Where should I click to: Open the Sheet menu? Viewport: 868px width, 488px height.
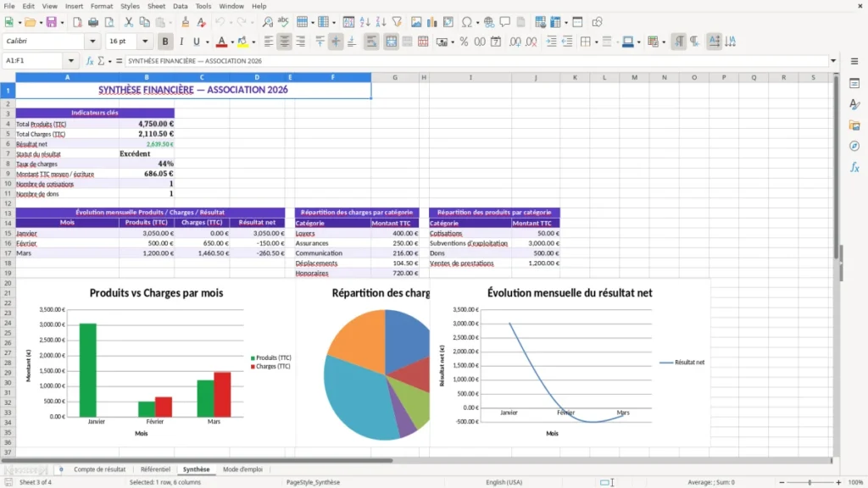pyautogui.click(x=156, y=6)
